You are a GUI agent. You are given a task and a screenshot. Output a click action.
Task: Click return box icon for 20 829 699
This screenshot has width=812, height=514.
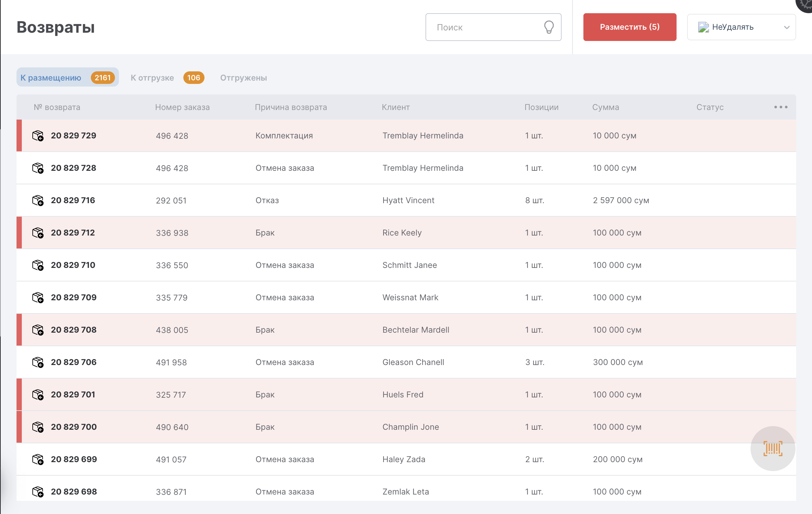click(x=38, y=459)
